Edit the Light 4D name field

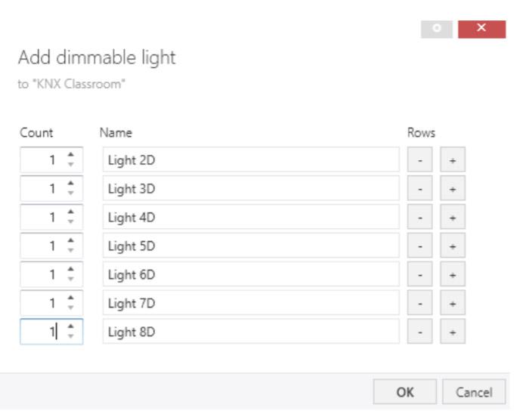click(x=250, y=218)
